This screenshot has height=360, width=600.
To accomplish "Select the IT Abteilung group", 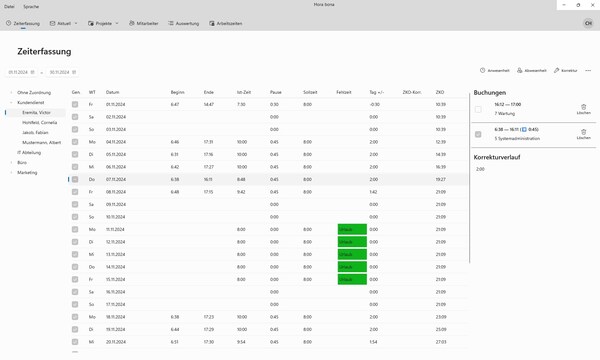I will coord(29,152).
